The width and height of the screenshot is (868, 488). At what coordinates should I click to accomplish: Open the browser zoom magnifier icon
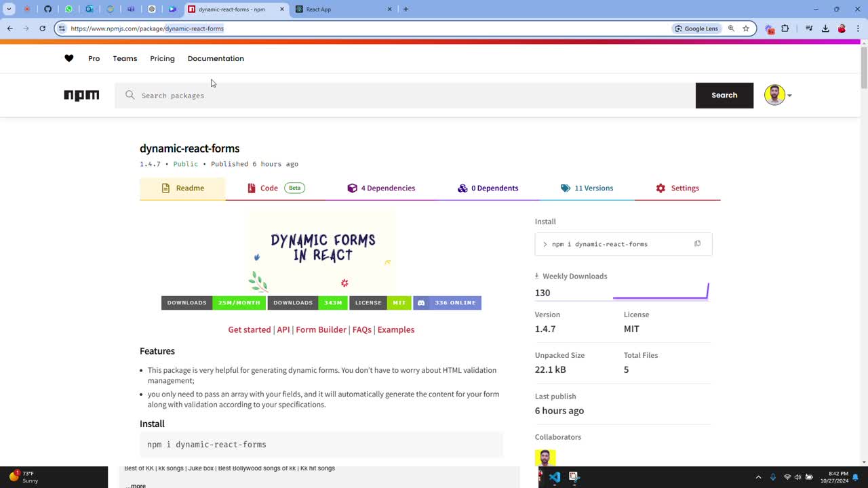[x=731, y=28]
